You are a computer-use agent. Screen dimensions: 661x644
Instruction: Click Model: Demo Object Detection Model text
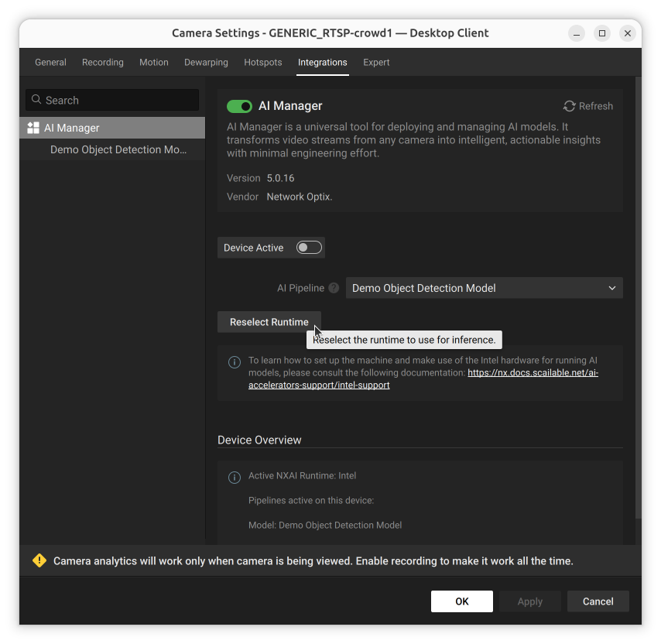coord(325,525)
